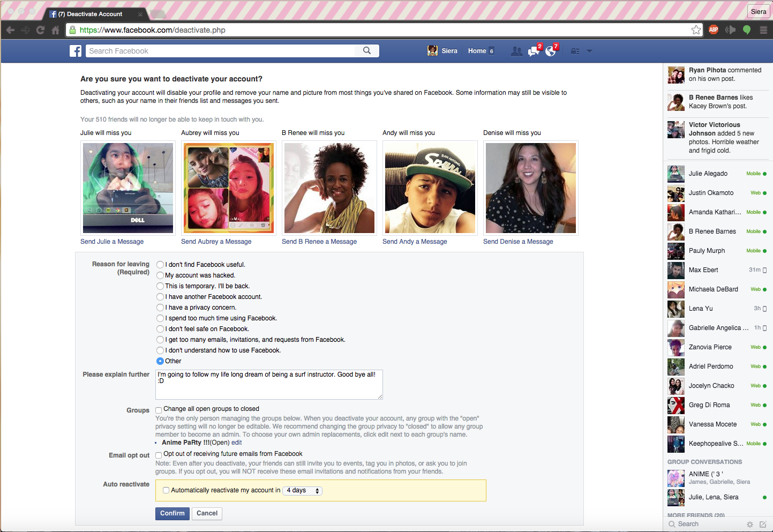Open the friend requests icon
Screen dimensions: 773x532
pyautogui.click(x=516, y=51)
